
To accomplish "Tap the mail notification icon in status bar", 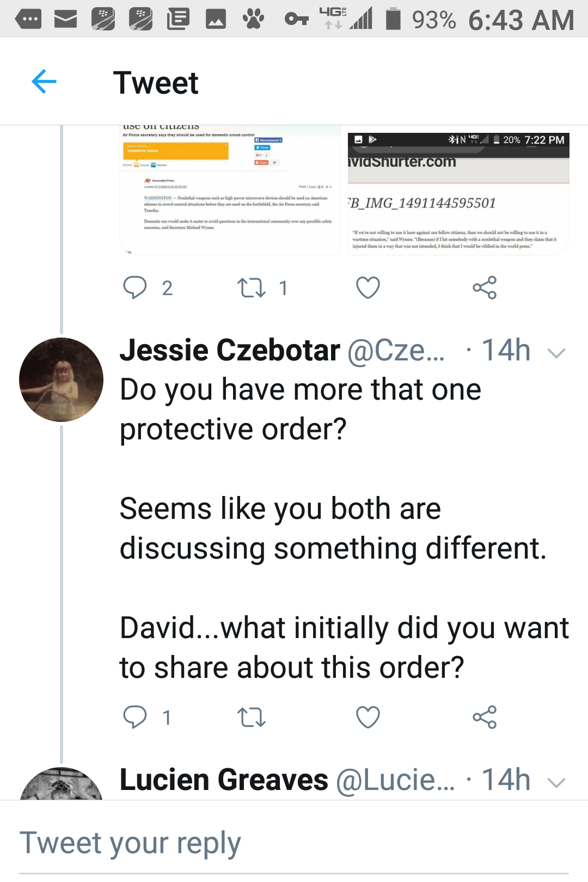I will point(65,20).
